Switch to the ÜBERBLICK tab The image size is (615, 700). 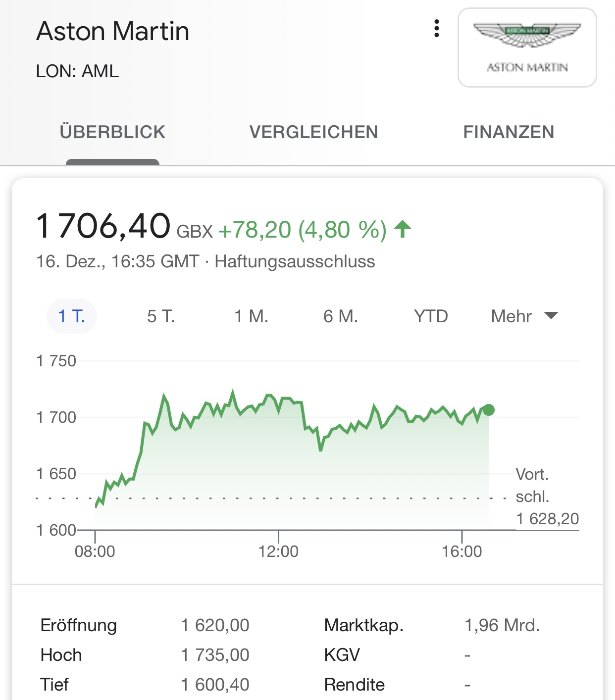pyautogui.click(x=112, y=132)
